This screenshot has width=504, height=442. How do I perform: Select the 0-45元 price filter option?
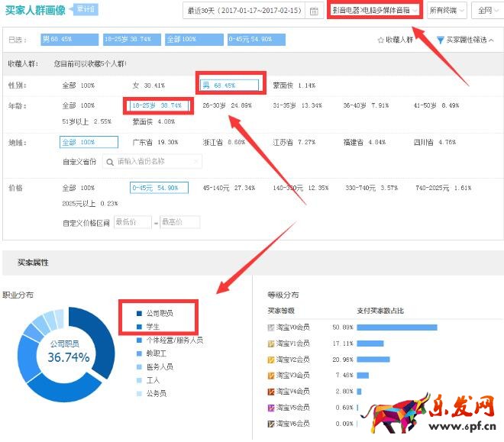pos(156,188)
